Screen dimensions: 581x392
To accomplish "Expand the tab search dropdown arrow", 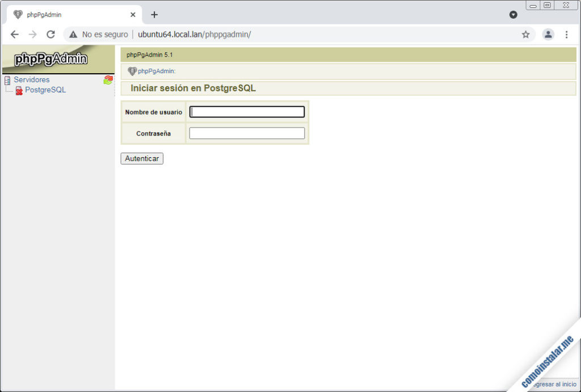I will coord(513,15).
